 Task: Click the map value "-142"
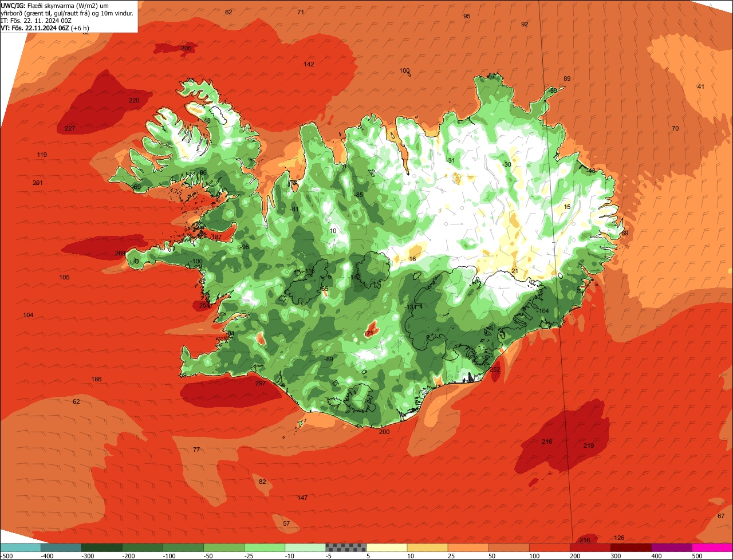[355, 277]
